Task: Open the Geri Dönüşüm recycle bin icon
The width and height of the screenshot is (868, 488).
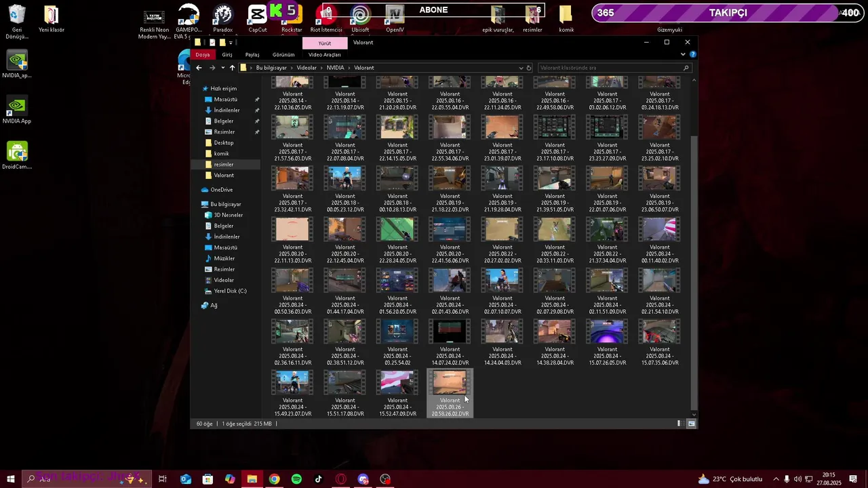Action: pos(17,21)
